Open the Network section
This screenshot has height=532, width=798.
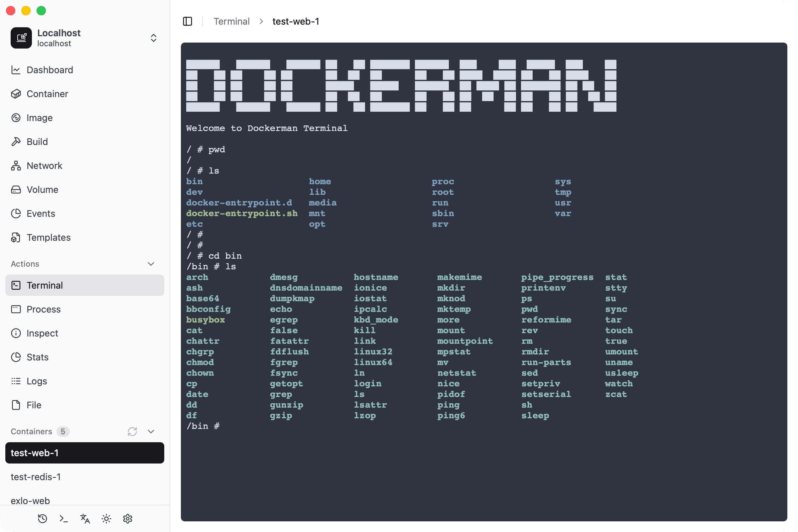(x=45, y=166)
